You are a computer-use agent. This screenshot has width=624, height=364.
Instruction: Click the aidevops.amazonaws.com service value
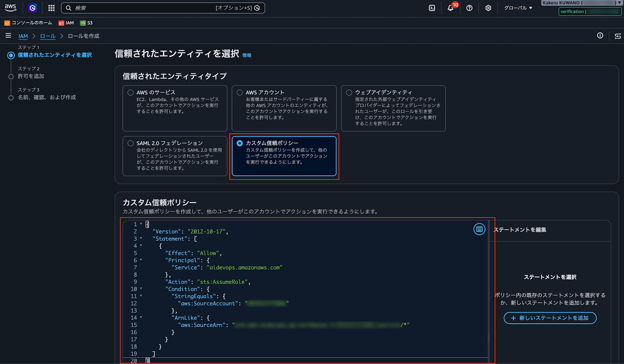click(245, 268)
